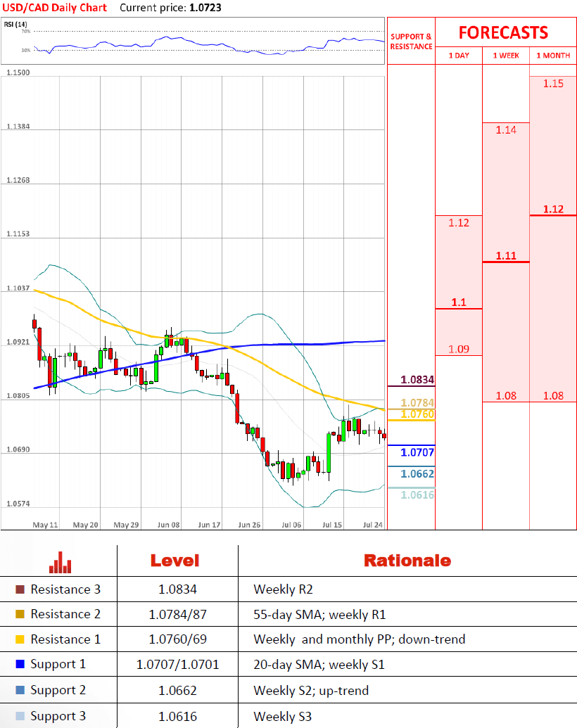Click the 1.0662 support label beside chart
The width and height of the screenshot is (577, 728).
coord(417,473)
